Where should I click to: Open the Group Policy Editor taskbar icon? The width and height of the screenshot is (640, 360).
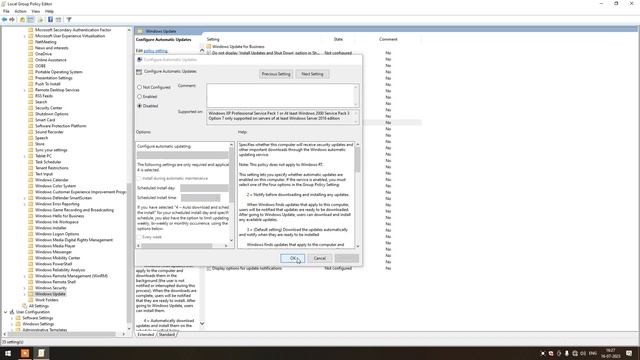click(41, 353)
